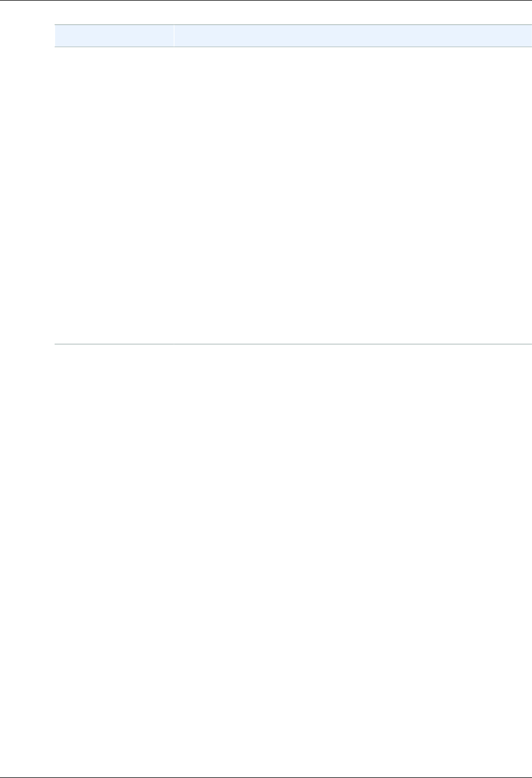Click the center of the empty table body
The width and height of the screenshot is (532, 778).
point(293,195)
